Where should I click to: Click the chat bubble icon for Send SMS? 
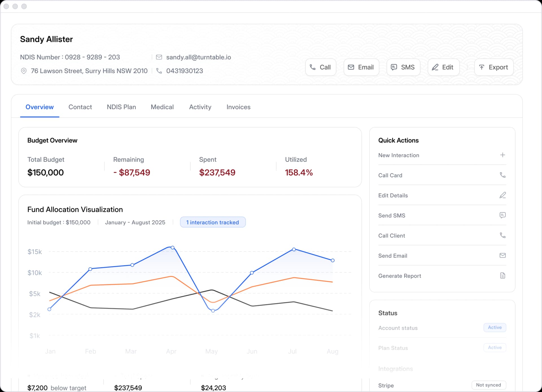click(502, 215)
